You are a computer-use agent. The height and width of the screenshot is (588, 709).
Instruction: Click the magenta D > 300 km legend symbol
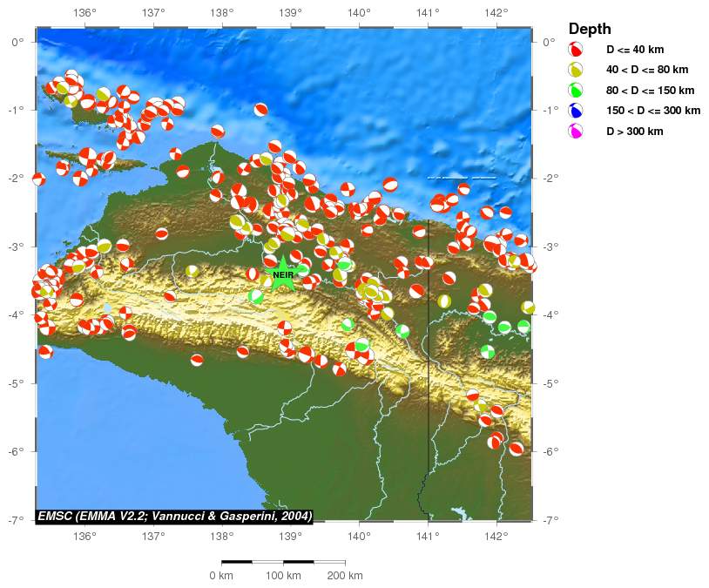[576, 132]
